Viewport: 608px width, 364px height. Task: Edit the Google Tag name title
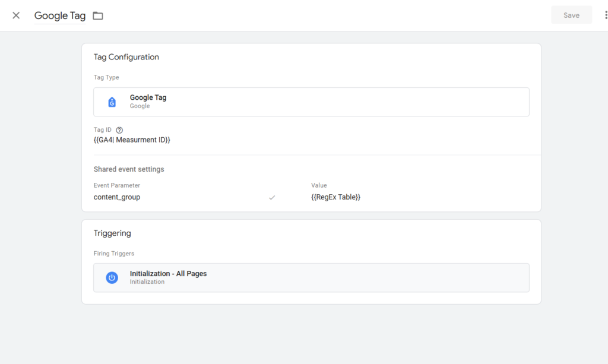click(x=60, y=15)
